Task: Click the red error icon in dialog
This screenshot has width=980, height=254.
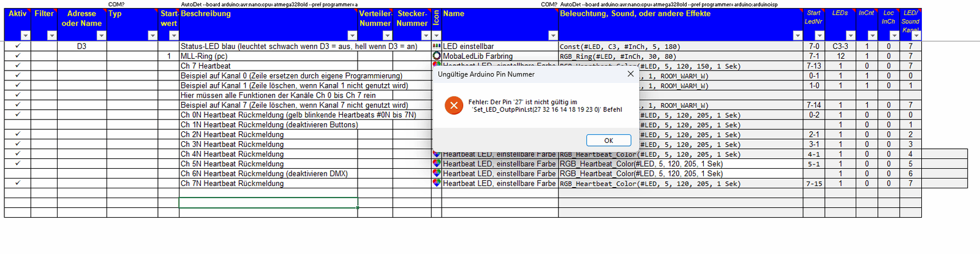Action: pyautogui.click(x=454, y=106)
